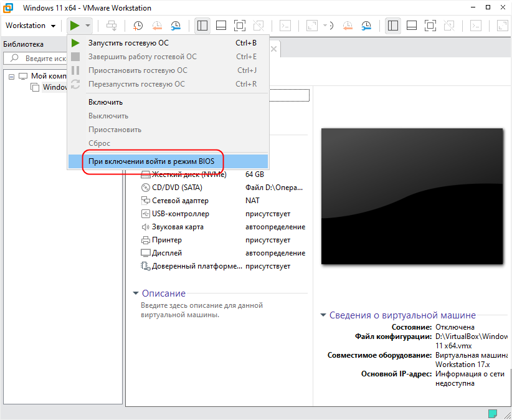512x420 pixels.
Task: Select Запустить гостевую ОС
Action: click(168, 43)
